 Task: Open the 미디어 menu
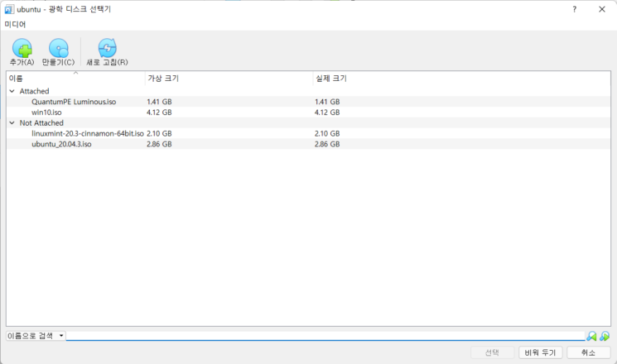point(15,24)
